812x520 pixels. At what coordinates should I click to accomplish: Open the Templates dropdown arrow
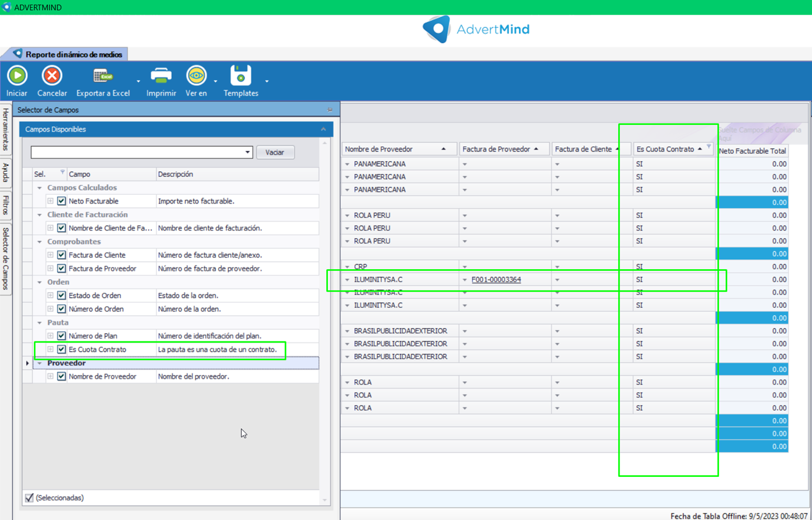(x=267, y=81)
